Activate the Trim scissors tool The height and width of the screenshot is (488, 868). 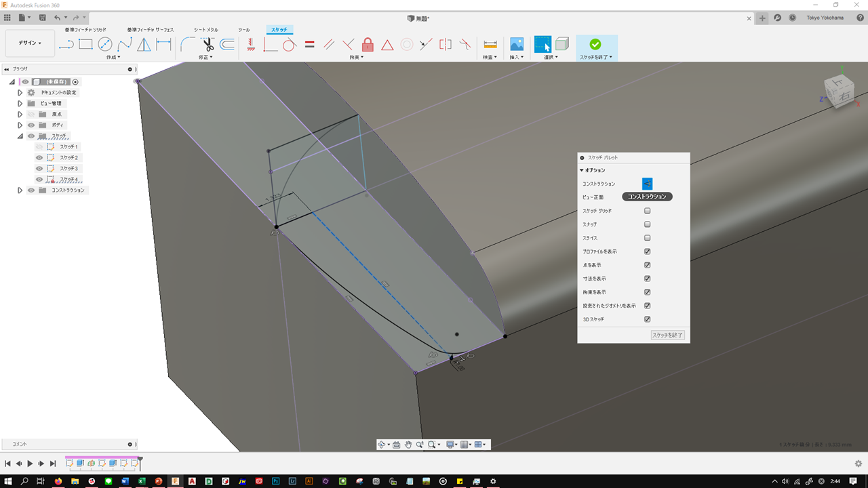pos(208,45)
